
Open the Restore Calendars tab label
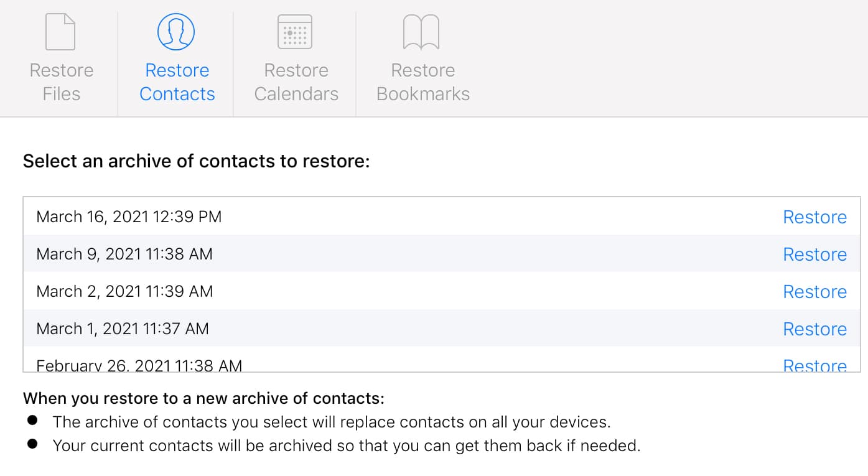click(x=296, y=82)
